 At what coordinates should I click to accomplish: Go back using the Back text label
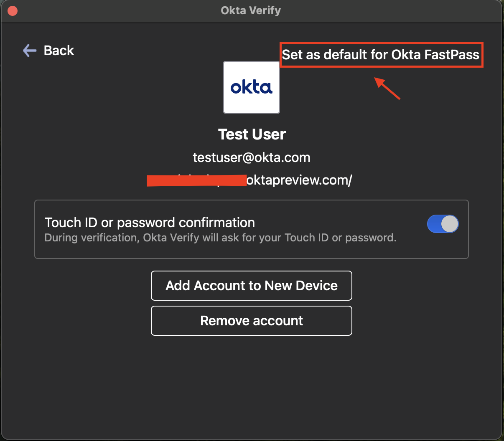coord(59,51)
